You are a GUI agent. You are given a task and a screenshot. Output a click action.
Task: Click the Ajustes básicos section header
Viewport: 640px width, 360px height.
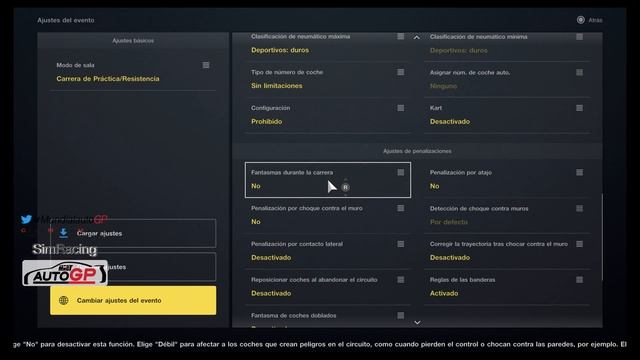133,40
